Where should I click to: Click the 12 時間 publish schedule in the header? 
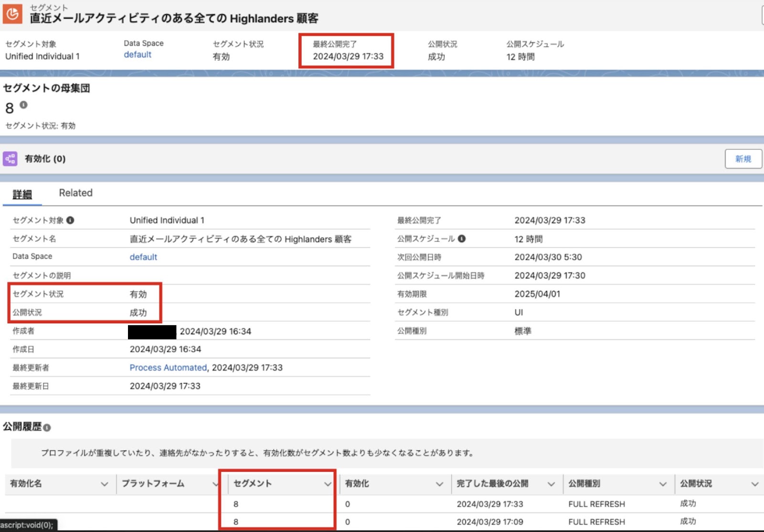pos(520,57)
